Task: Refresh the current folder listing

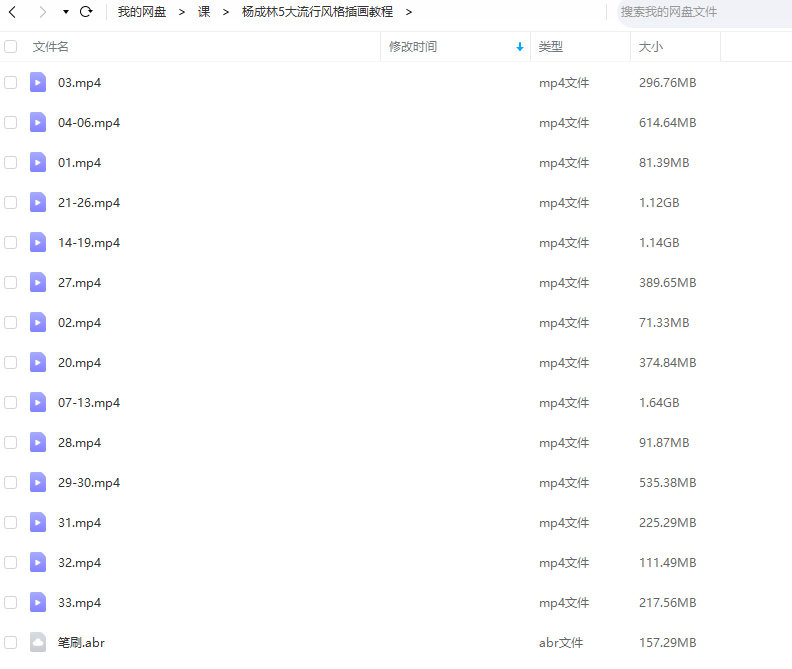Action: pyautogui.click(x=86, y=12)
